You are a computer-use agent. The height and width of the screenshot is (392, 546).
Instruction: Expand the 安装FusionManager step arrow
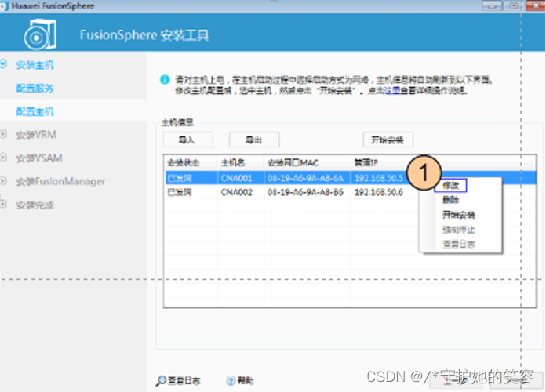tap(3, 180)
